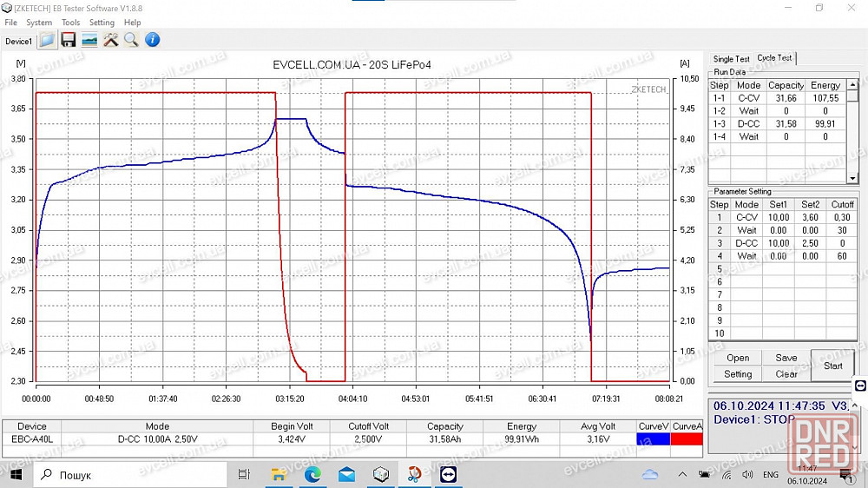Click the Open button
The height and width of the screenshot is (488, 868).
pos(738,358)
